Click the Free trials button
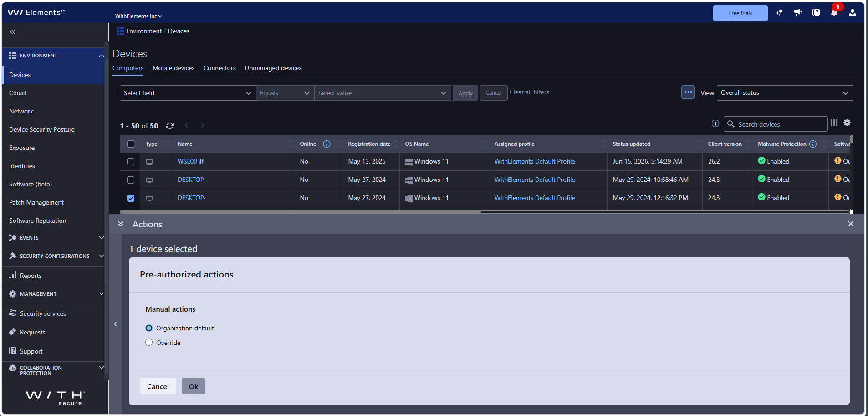The height and width of the screenshot is (416, 868). pyautogui.click(x=740, y=13)
